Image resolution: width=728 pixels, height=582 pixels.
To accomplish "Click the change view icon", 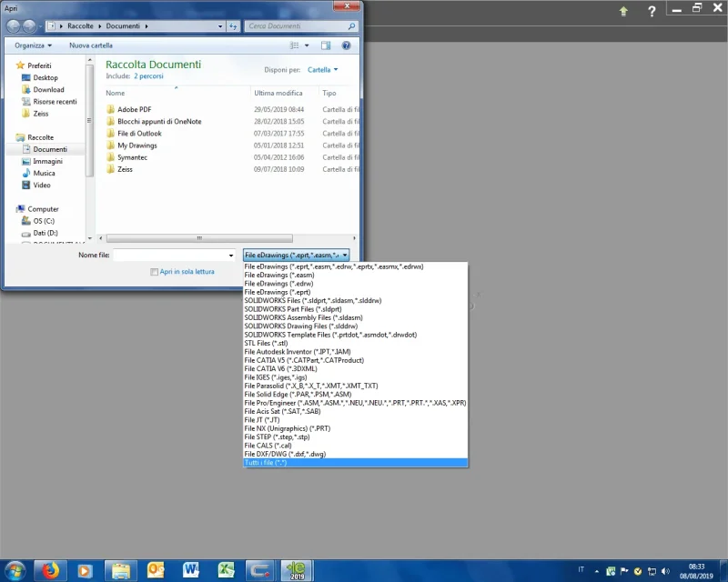I will [x=294, y=45].
